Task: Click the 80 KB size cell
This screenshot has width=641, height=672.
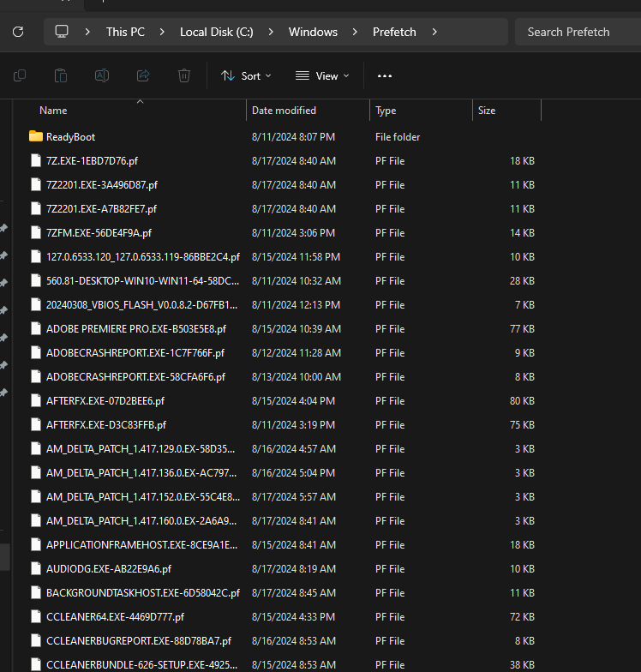Action: click(523, 401)
